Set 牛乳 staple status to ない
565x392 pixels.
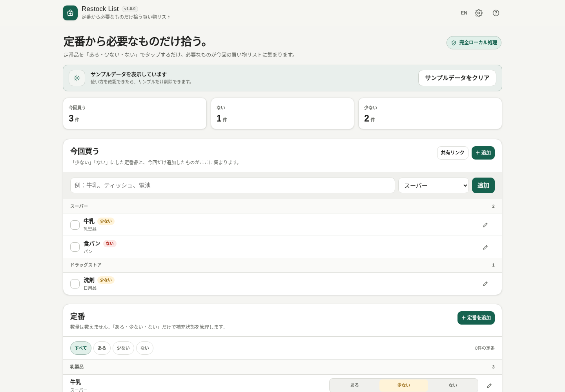[x=453, y=385]
